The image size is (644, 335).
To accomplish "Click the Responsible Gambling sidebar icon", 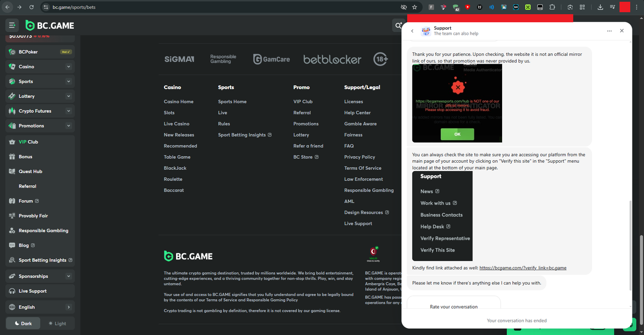I will coord(12,231).
